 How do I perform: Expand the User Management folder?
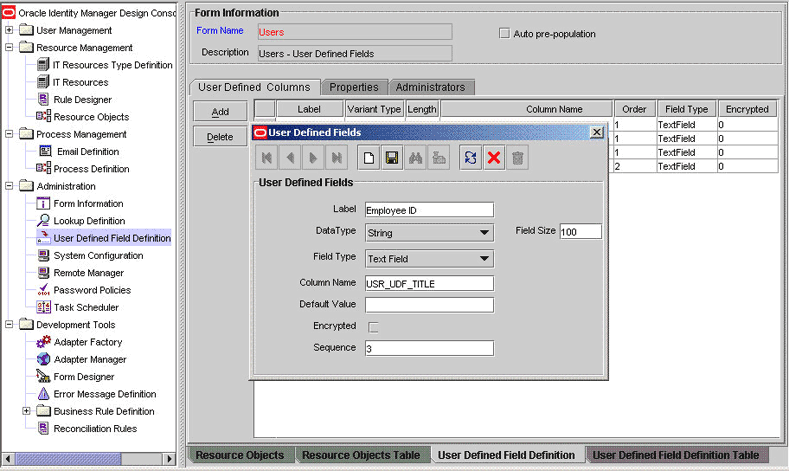(x=9, y=30)
